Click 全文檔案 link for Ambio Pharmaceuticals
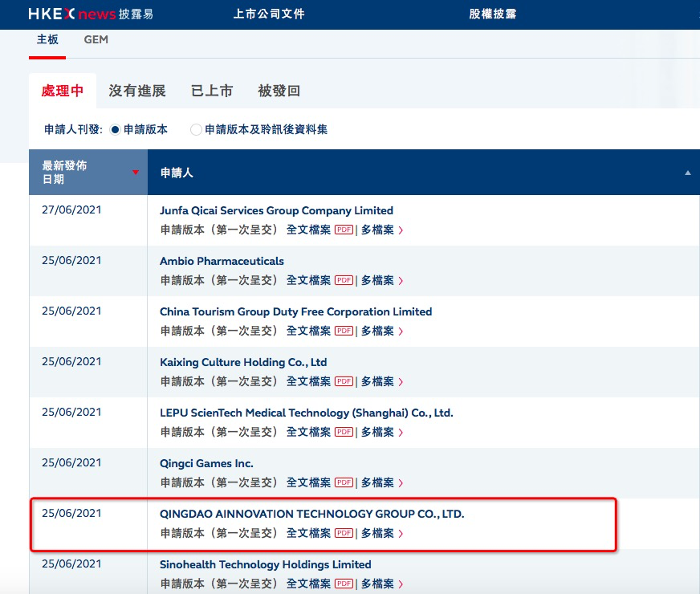 coord(308,281)
